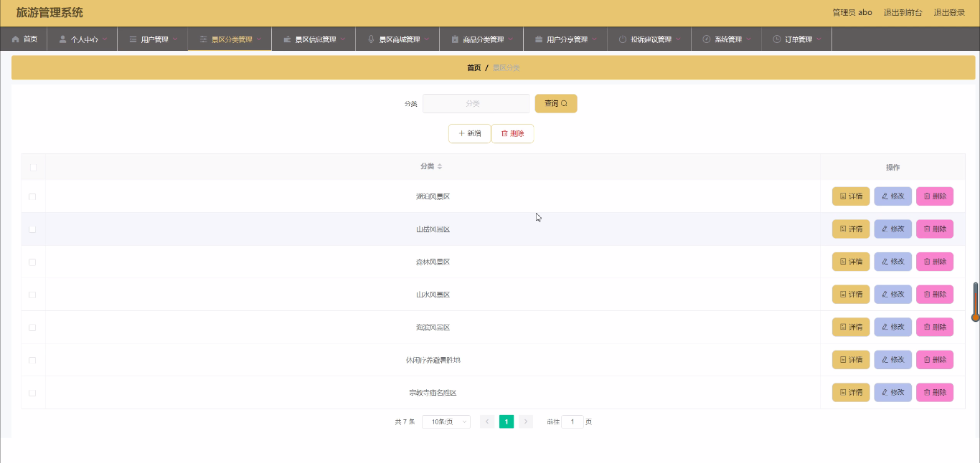
Task: Click the detail icon for 宗教寺庙名胜区
Action: click(x=843, y=393)
